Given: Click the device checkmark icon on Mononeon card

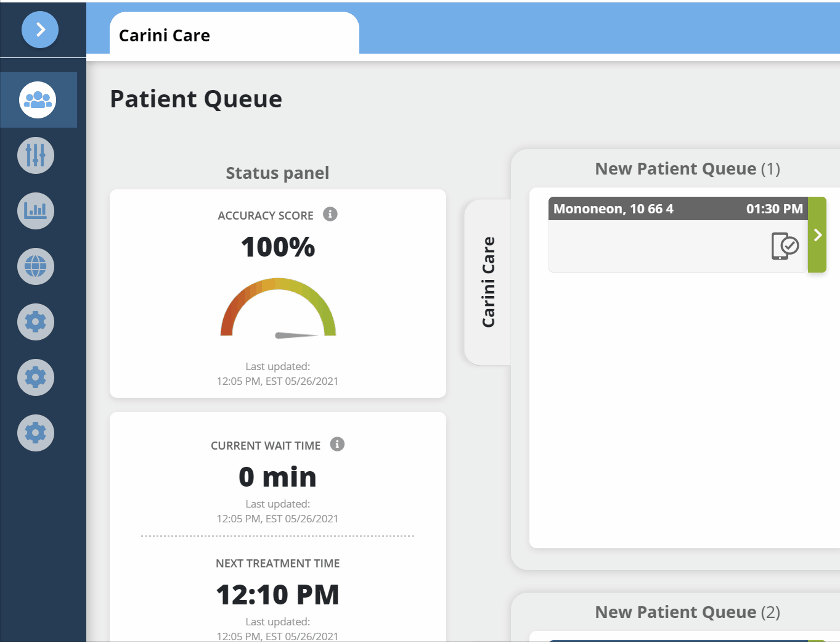Looking at the screenshot, I should click(785, 246).
